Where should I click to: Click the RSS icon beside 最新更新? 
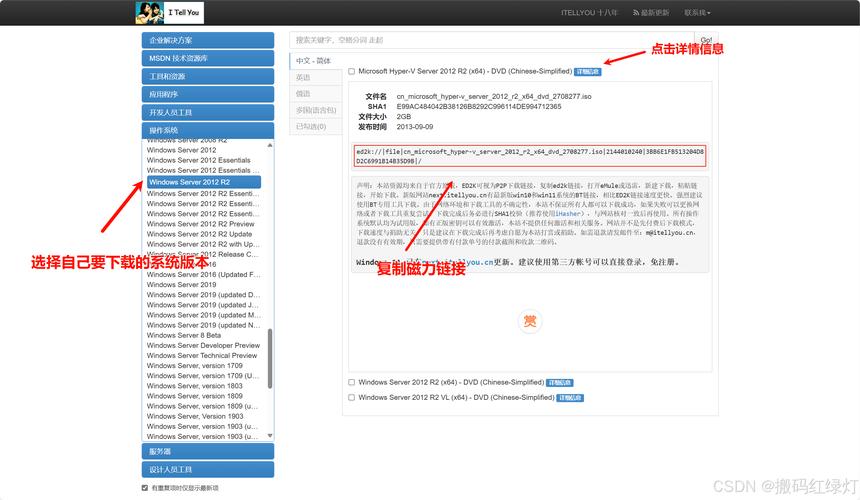click(636, 13)
